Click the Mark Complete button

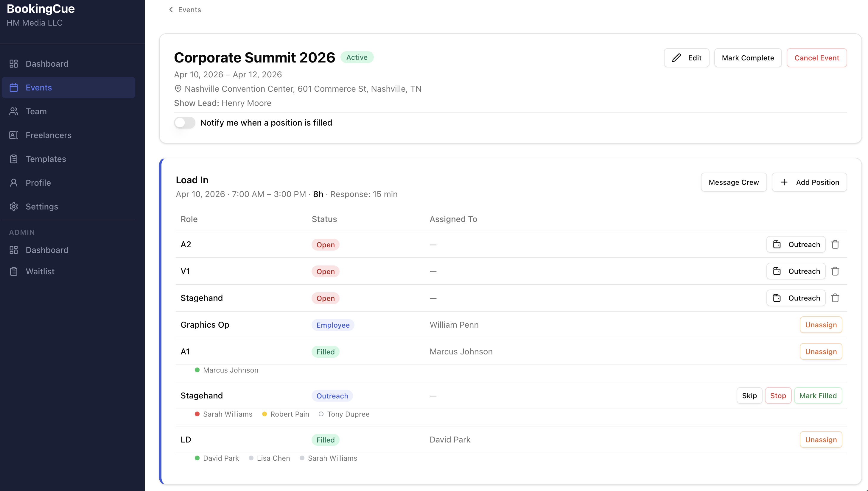coord(748,58)
